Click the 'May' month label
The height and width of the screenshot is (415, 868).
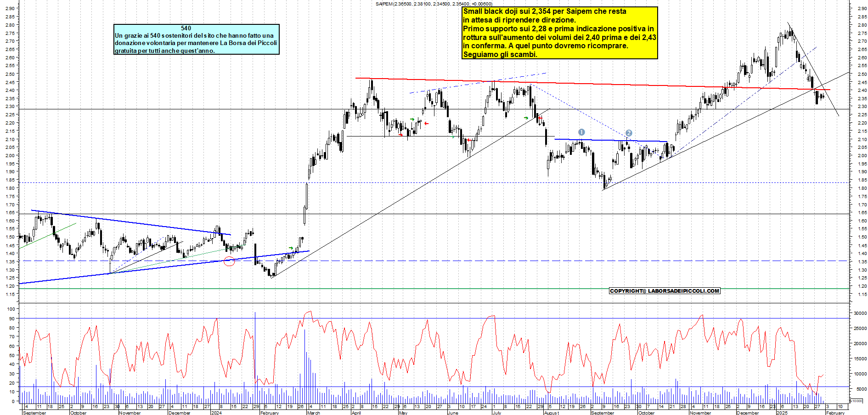click(403, 413)
